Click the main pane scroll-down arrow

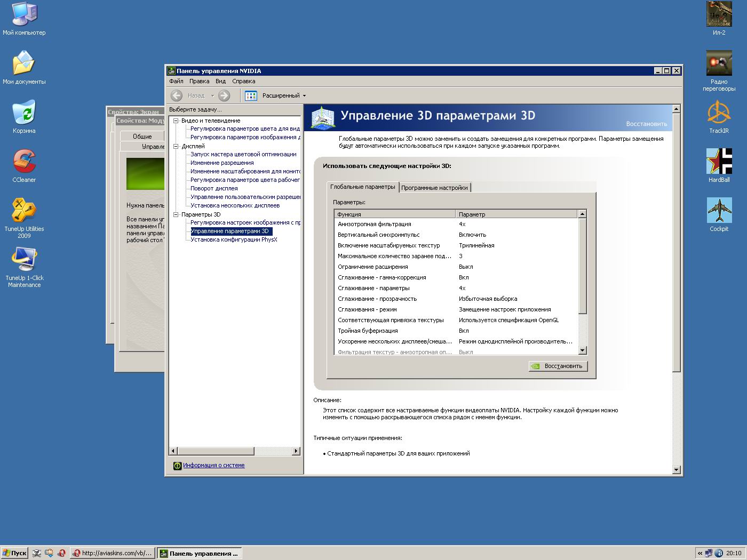677,470
